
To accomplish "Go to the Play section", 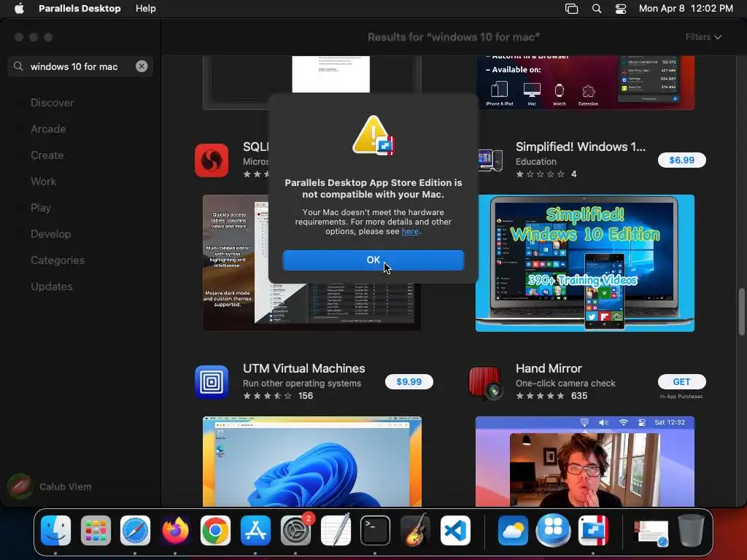I will [41, 208].
